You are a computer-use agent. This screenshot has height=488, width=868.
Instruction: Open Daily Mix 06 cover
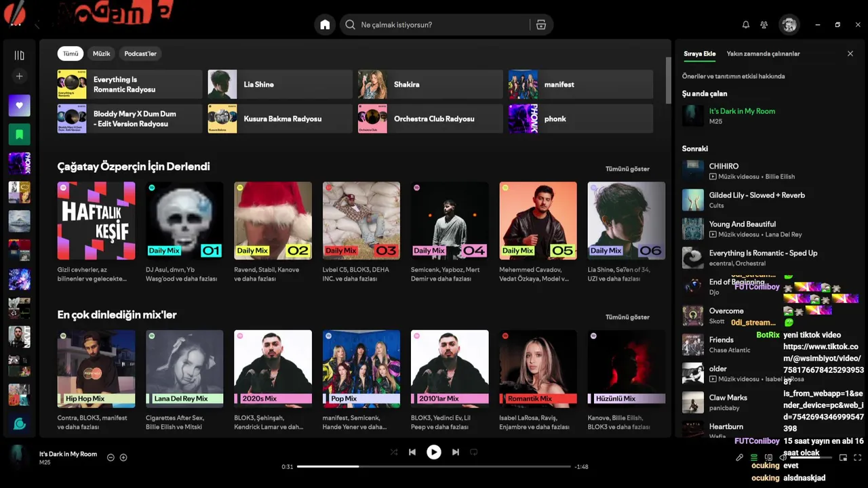627,220
